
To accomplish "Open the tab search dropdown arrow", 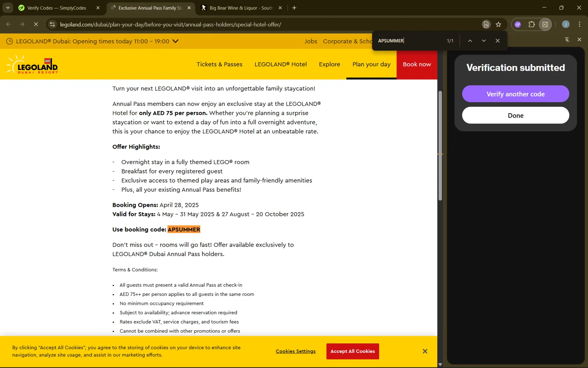I will coord(8,8).
